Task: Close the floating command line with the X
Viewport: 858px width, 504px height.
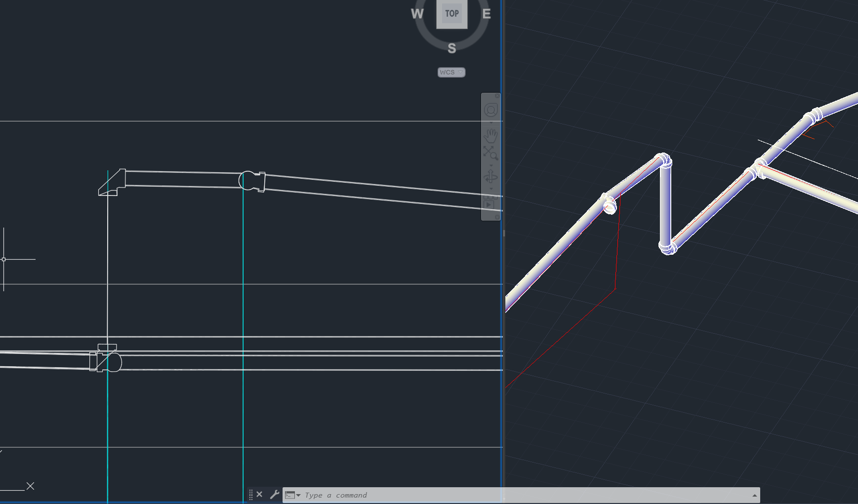Action: click(259, 494)
